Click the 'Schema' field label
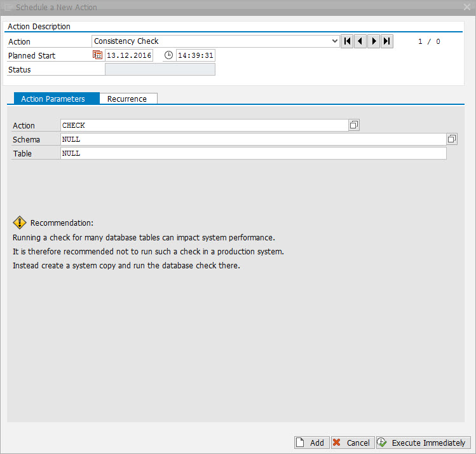This screenshot has width=476, height=454. pos(26,140)
